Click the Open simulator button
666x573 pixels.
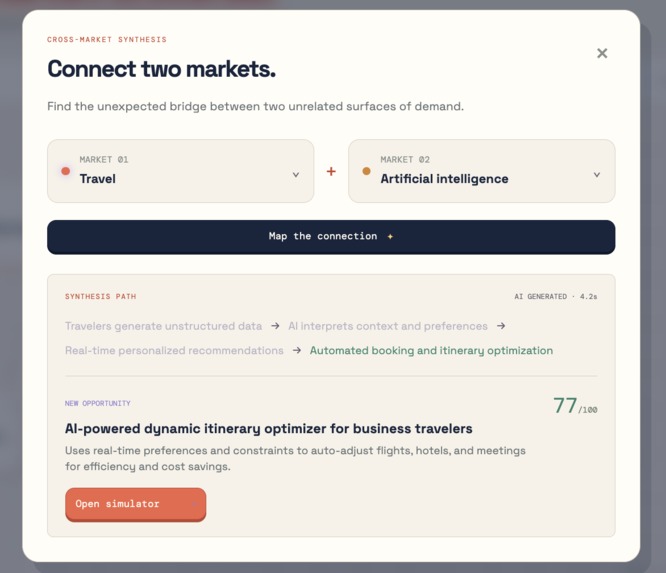pos(135,504)
